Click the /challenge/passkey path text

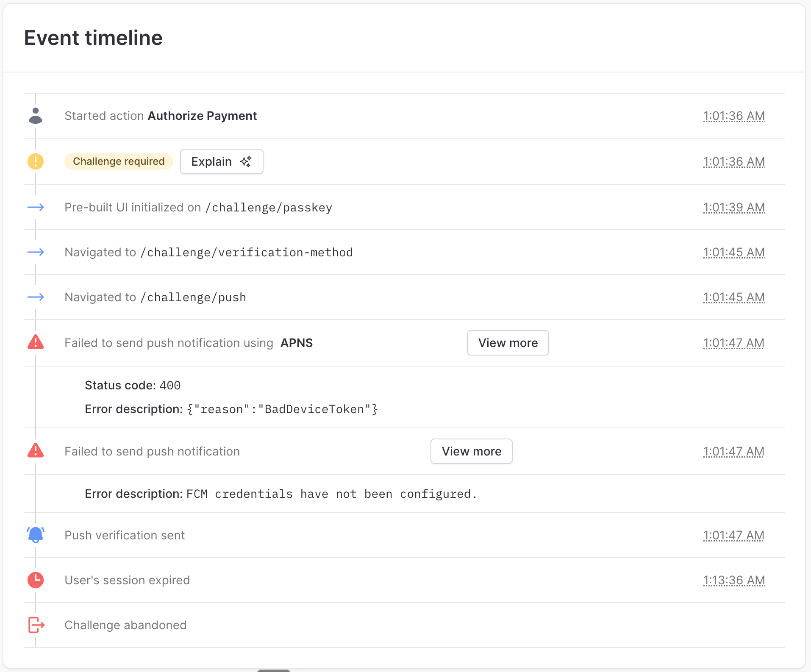[269, 208]
